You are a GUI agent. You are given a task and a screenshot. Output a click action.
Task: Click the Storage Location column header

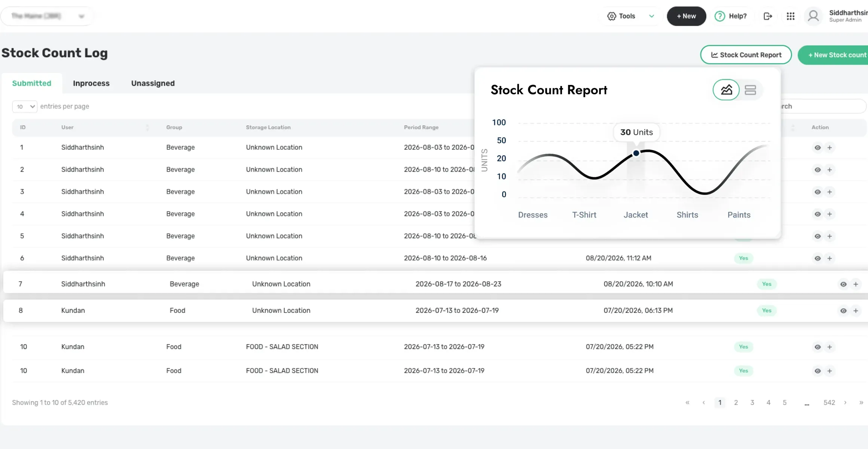point(268,127)
